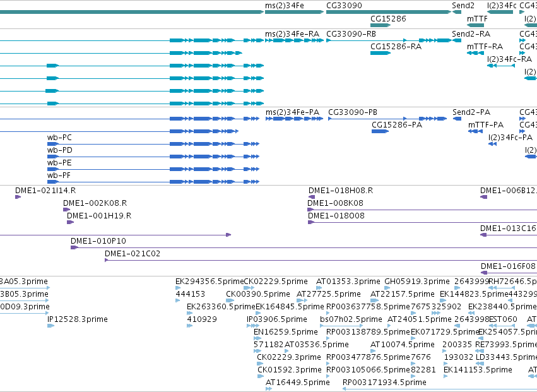Open the CG15286 gene label
The height and width of the screenshot is (392, 537).
[x=388, y=18]
